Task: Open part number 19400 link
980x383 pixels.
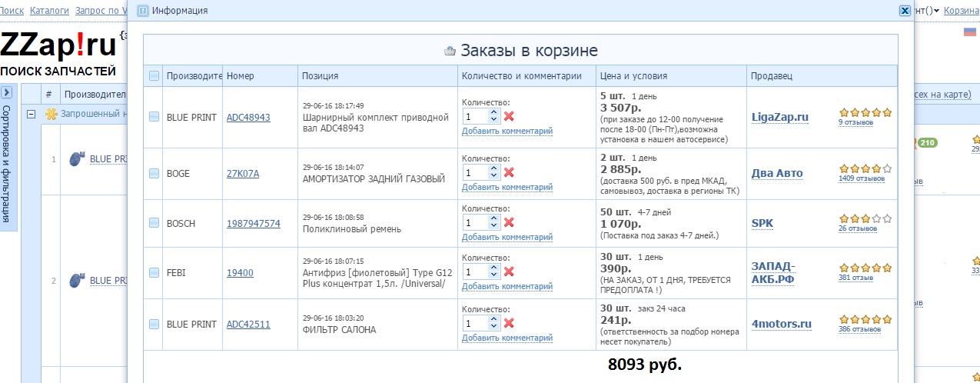Action: point(240,272)
